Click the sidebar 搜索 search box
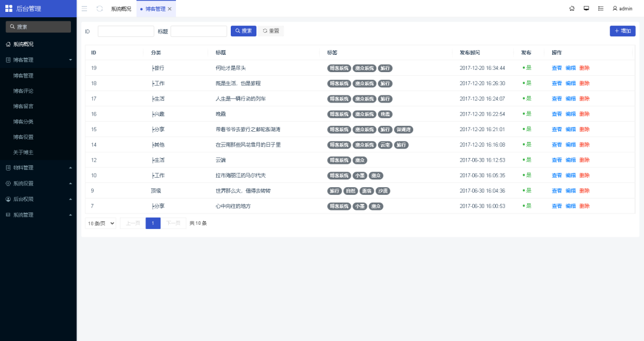 pos(38,27)
